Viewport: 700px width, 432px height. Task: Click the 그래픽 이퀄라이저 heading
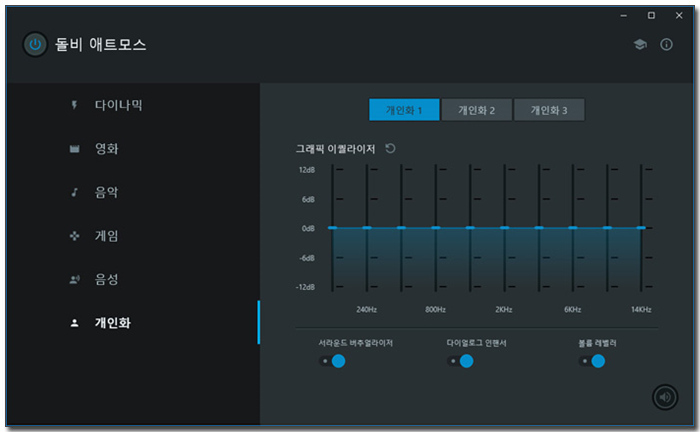(x=335, y=149)
